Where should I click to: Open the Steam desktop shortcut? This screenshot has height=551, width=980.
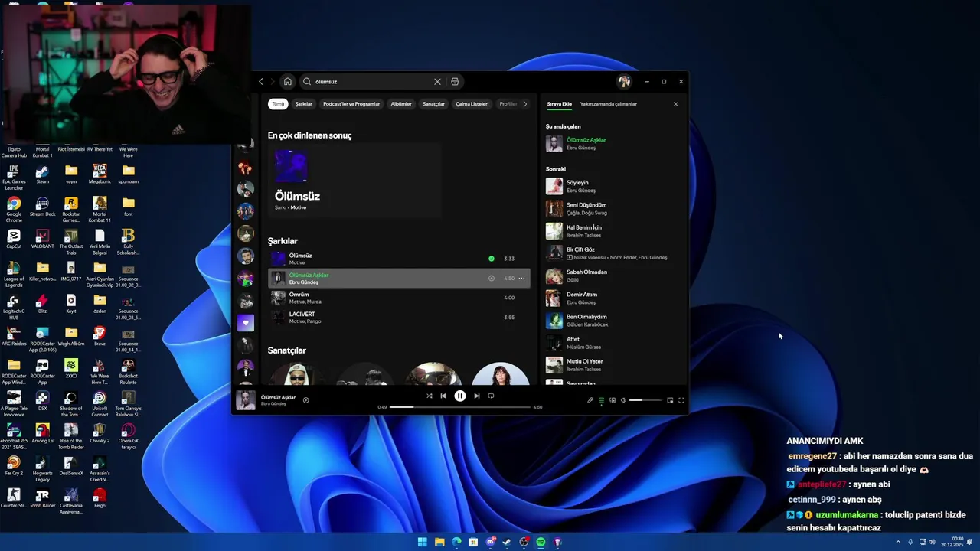click(42, 175)
